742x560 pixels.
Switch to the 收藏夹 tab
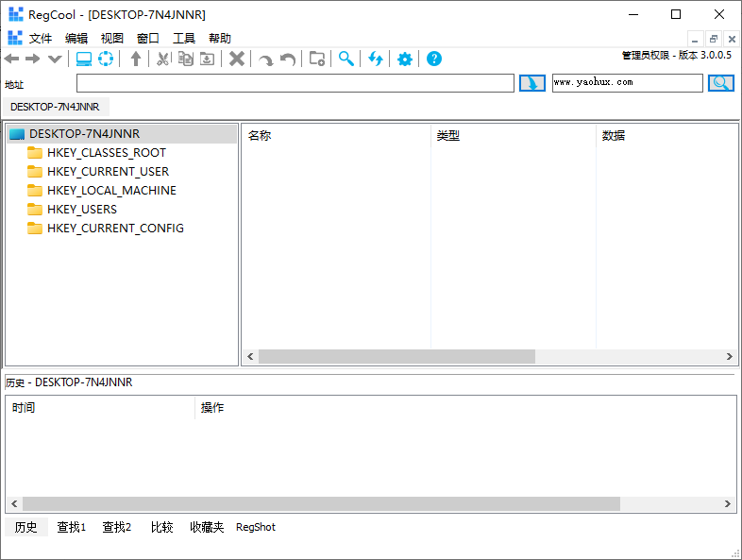pyautogui.click(x=207, y=527)
